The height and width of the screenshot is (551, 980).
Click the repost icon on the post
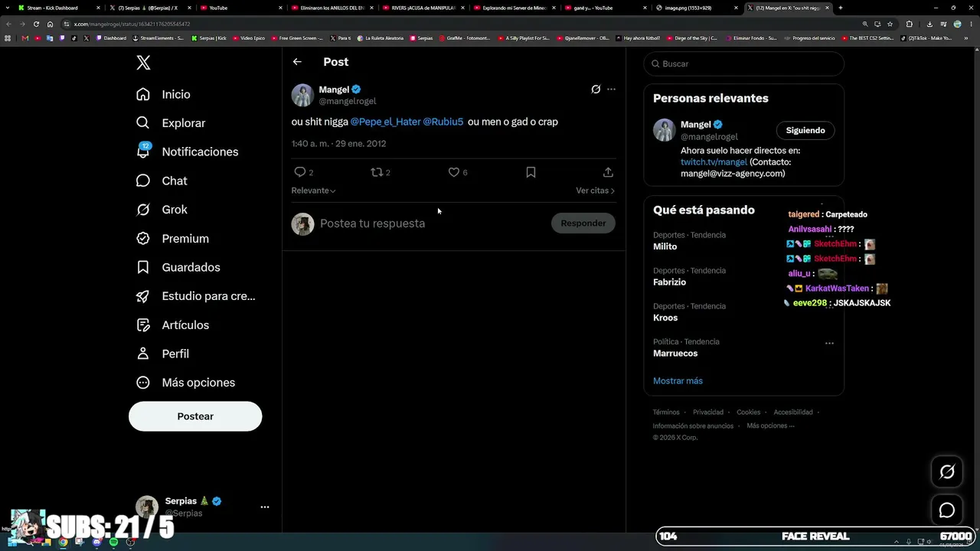pyautogui.click(x=377, y=172)
